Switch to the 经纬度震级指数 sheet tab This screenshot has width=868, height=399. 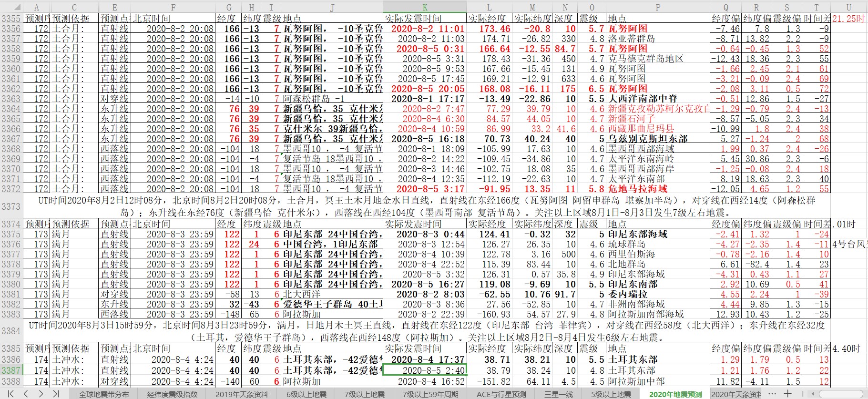coord(172,394)
